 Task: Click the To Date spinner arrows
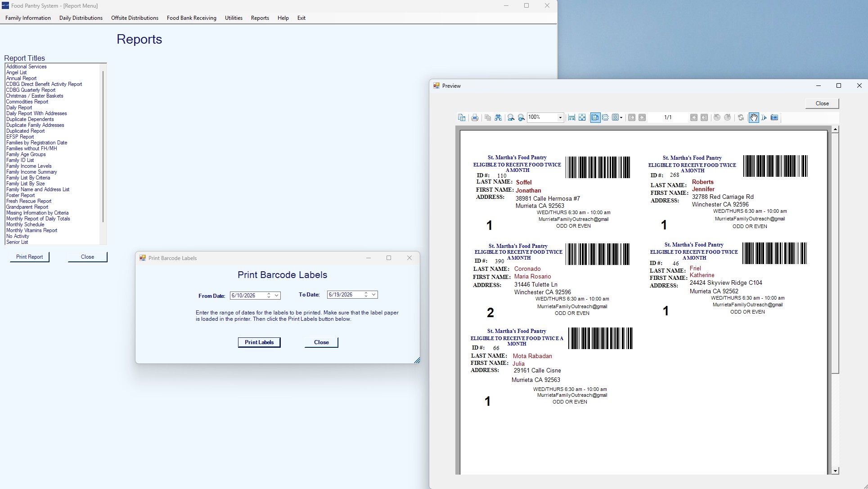(366, 295)
